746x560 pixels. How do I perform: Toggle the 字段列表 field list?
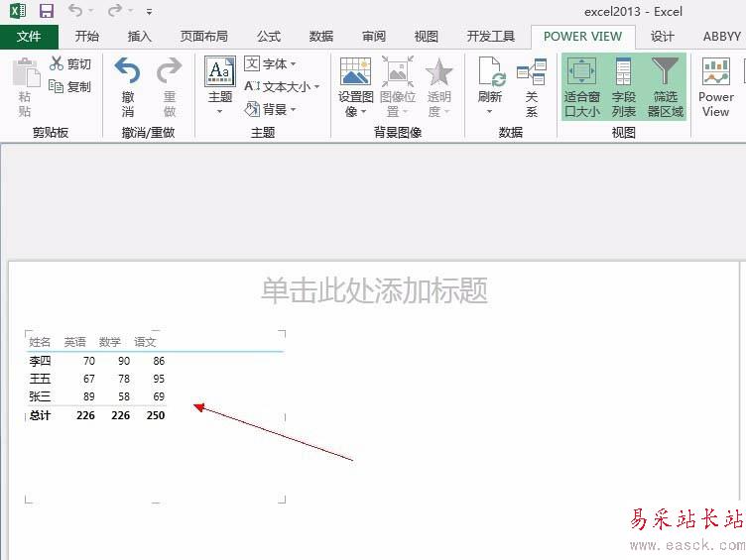(623, 87)
